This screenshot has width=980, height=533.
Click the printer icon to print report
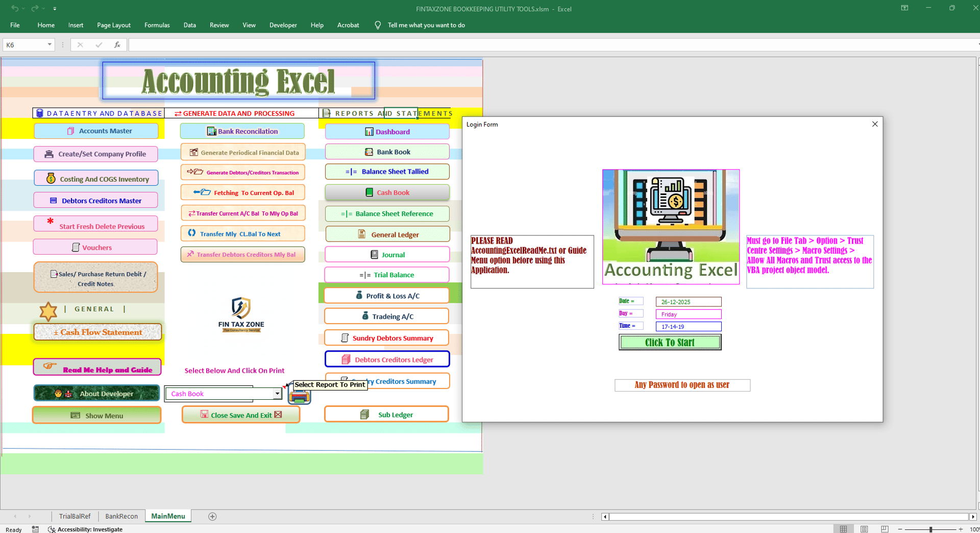click(300, 396)
